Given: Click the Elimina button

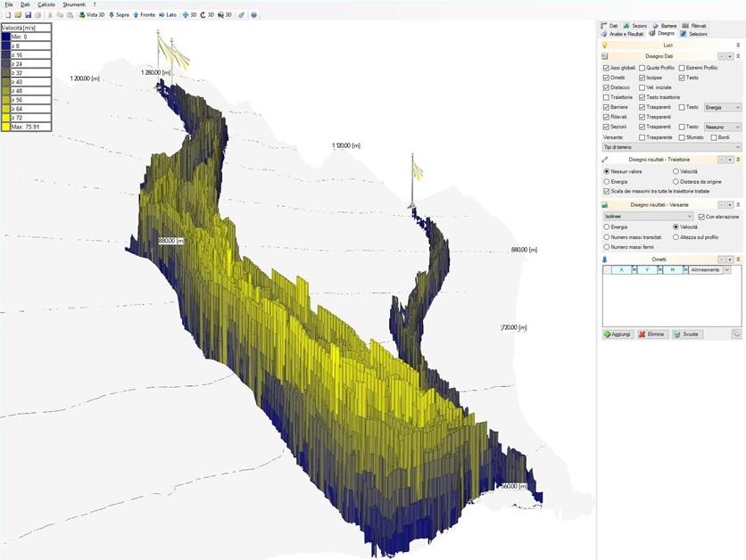Looking at the screenshot, I should tap(653, 334).
